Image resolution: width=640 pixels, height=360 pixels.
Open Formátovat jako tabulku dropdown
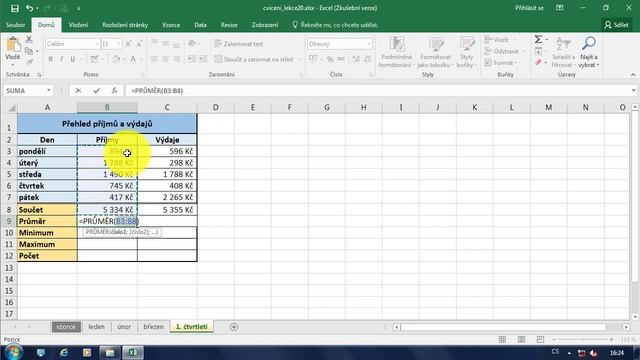(436, 52)
